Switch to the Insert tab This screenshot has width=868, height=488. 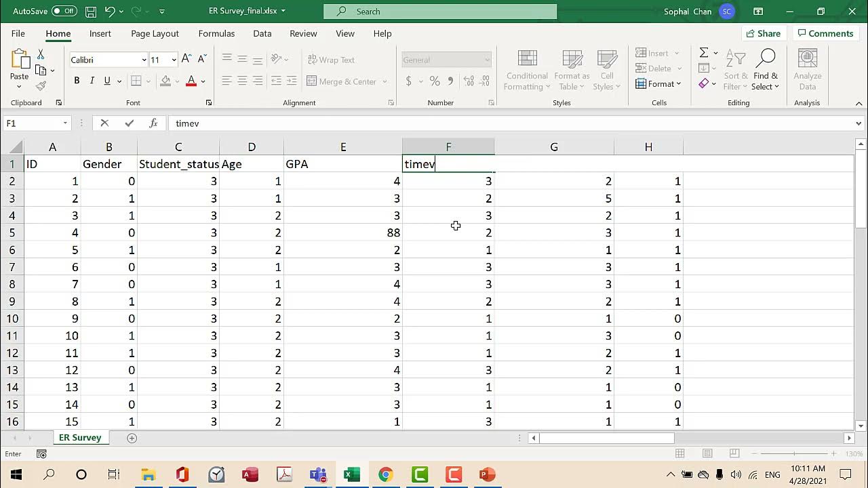100,33
